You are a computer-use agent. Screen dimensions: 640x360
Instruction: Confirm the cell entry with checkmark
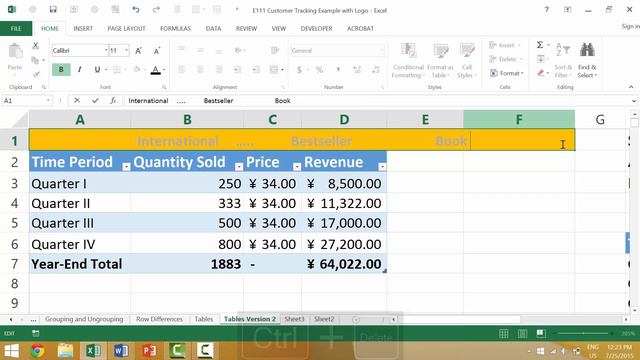pos(95,100)
